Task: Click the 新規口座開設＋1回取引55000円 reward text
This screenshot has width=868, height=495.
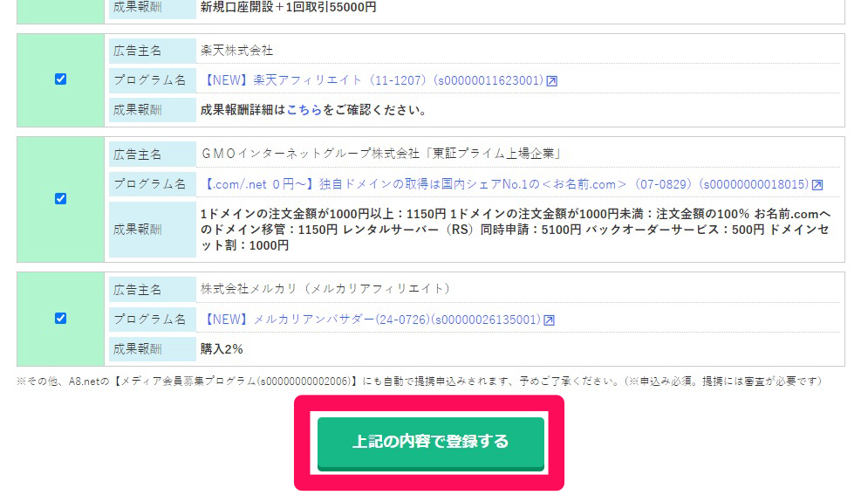Action: click(289, 7)
